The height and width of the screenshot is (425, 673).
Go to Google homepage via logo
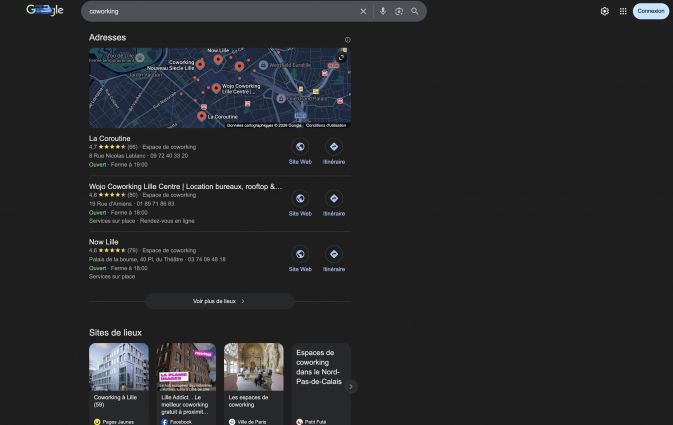click(x=45, y=10)
